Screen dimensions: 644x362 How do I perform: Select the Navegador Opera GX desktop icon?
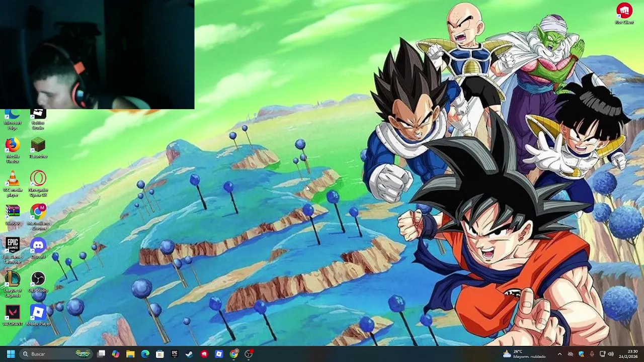(x=38, y=185)
